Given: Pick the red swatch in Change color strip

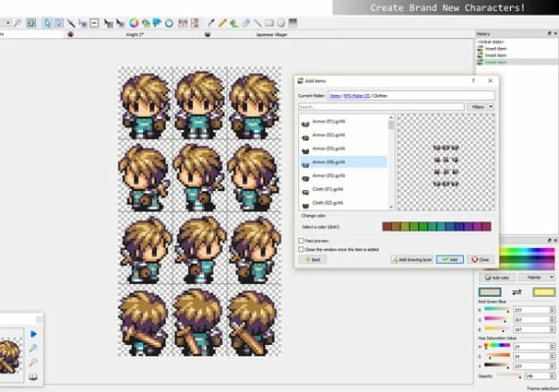Looking at the screenshot, I should [x=386, y=226].
